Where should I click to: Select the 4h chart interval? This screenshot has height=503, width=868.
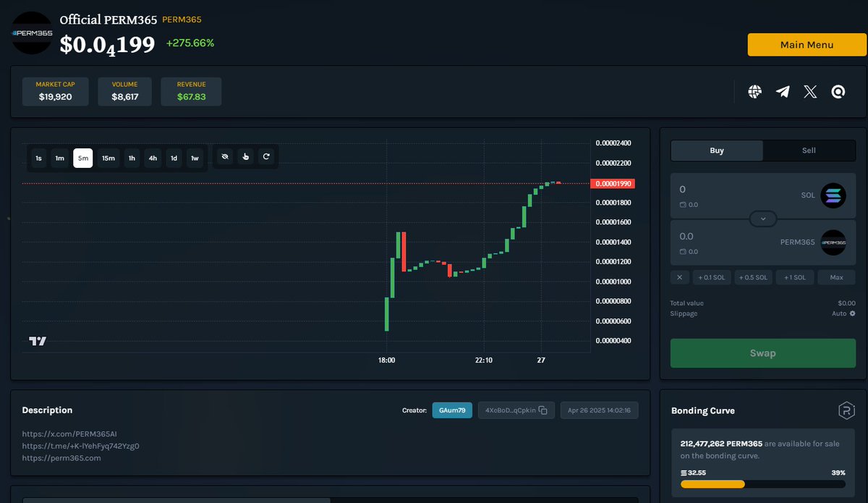coord(153,158)
